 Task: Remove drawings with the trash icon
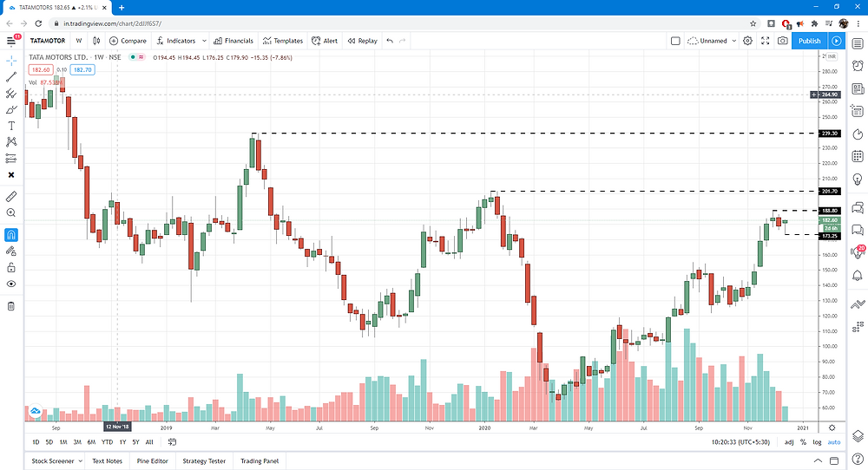point(11,306)
